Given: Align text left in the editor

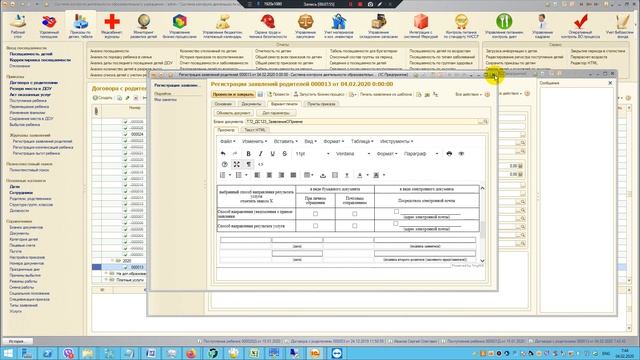Looking at the screenshot, I should pyautogui.click(x=257, y=175).
